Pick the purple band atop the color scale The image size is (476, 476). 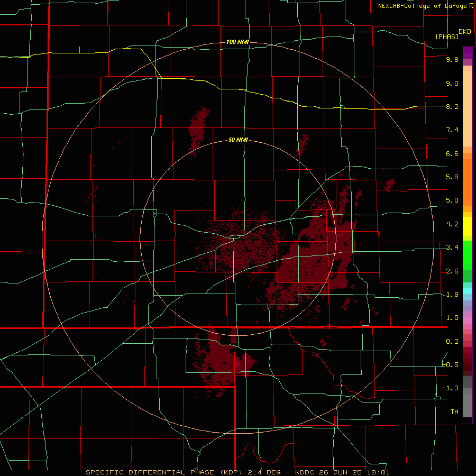(467, 53)
